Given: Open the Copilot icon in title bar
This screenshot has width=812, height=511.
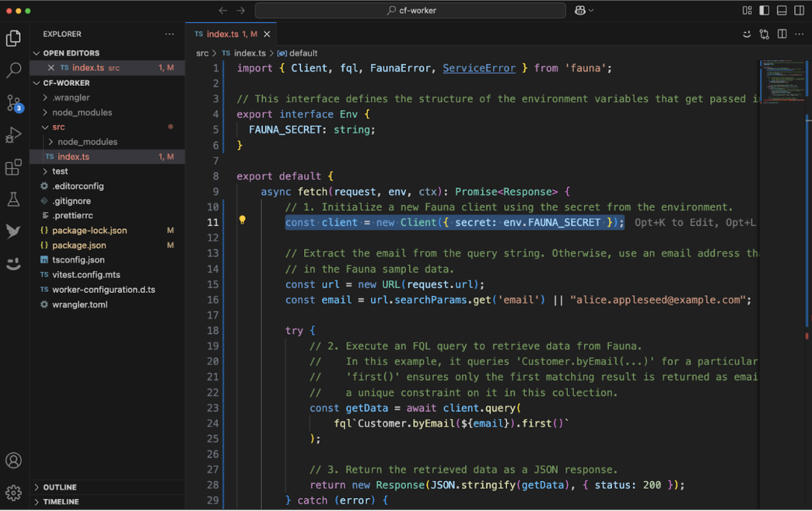Looking at the screenshot, I should coord(580,10).
